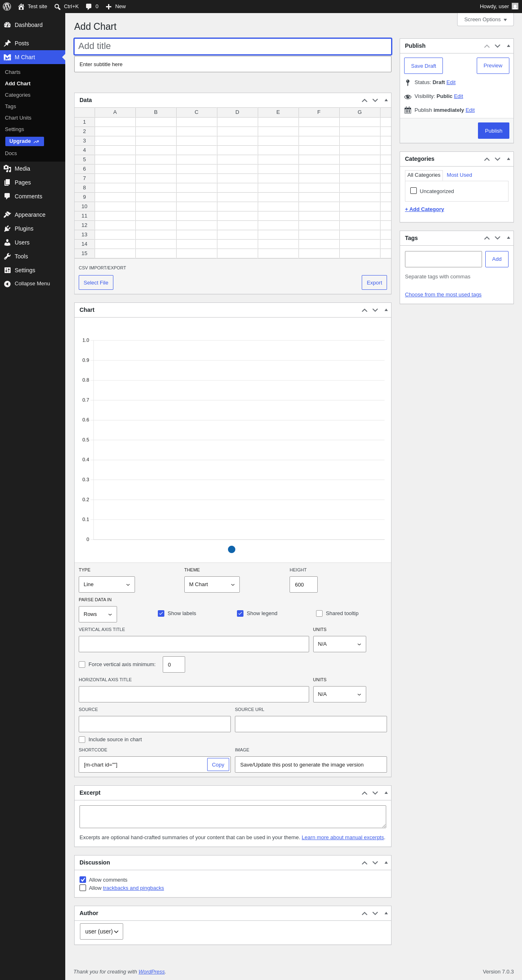This screenshot has width=522, height=980.
Task: Click the WordPress logo icon
Action: click(7, 7)
